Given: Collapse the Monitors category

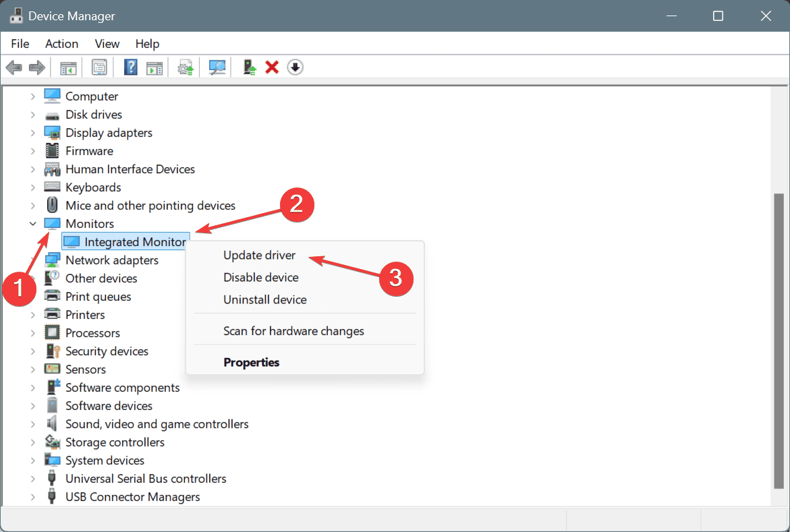Looking at the screenshot, I should point(33,224).
